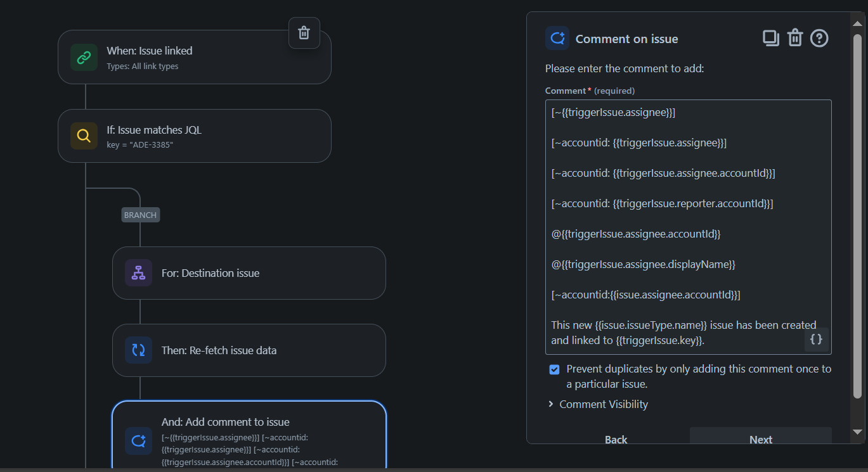Click the panel scrollbar up arrow
Viewport: 868px width, 472px height.
tap(857, 24)
